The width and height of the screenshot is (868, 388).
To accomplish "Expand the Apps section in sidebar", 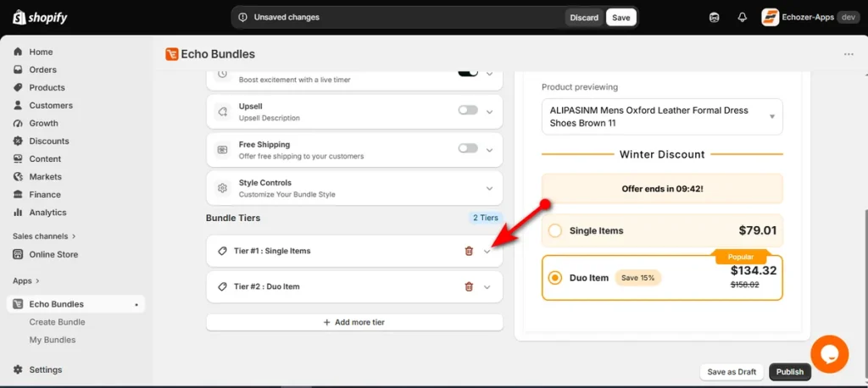I will coord(26,280).
